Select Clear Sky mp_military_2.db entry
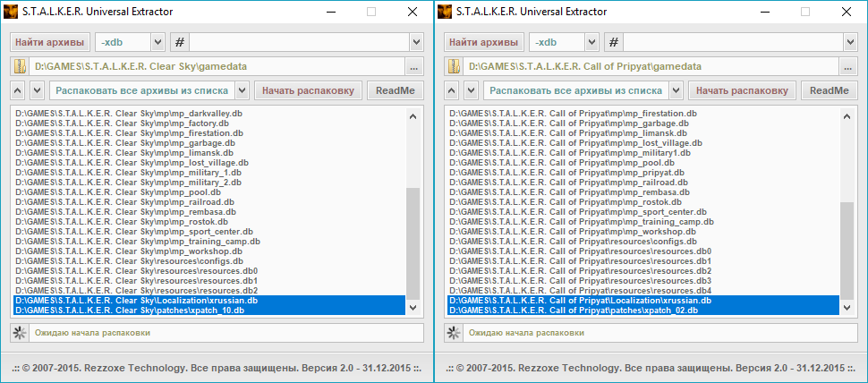Viewport: 868px width, 383px height. (x=208, y=182)
